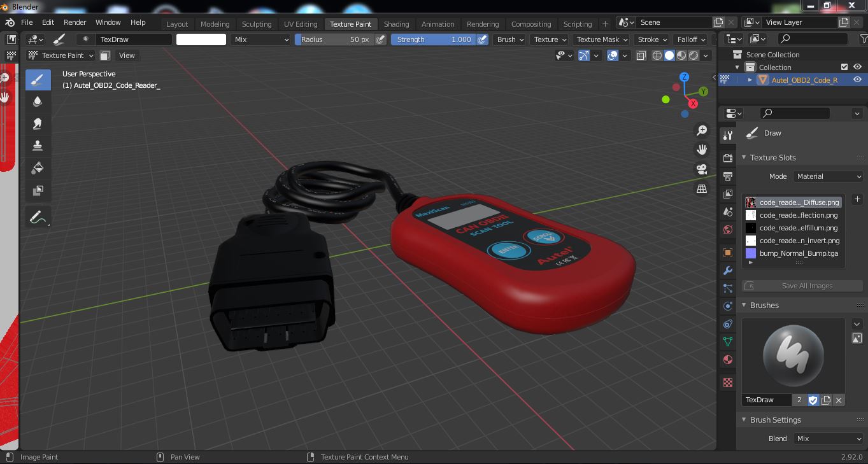
Task: Open Object Data mesh properties tab
Action: (728, 342)
